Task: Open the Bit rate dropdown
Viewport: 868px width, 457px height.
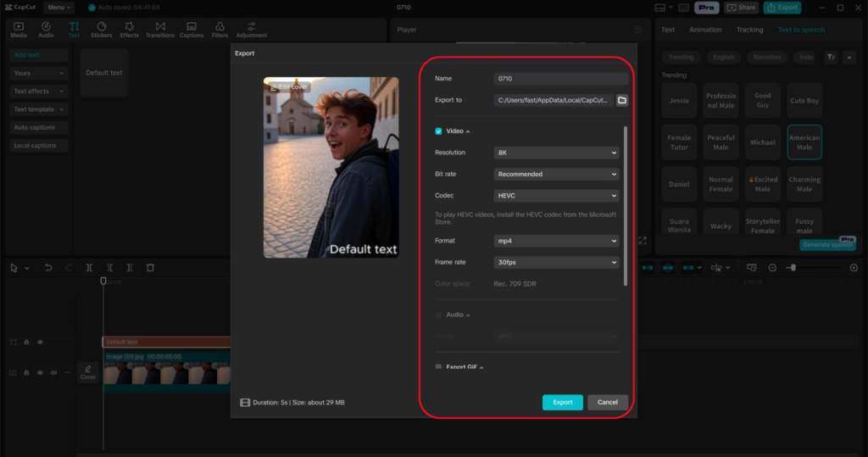Action: coord(556,174)
